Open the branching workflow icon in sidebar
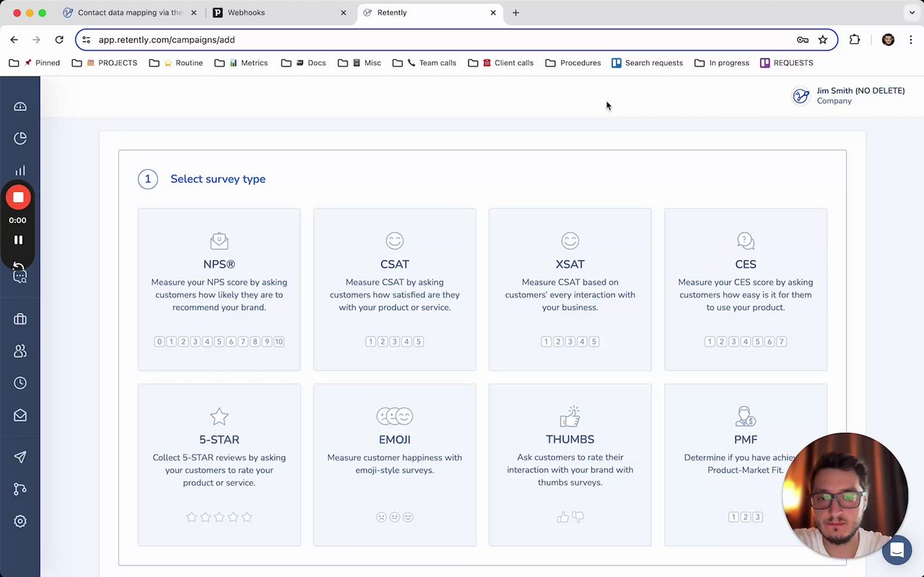924x577 pixels. click(x=20, y=489)
